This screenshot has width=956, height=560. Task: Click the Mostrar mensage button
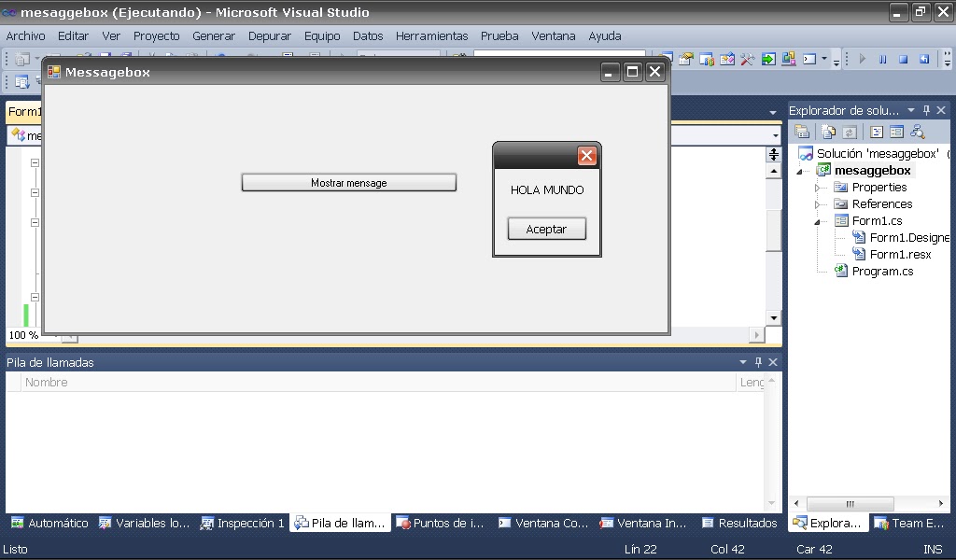(348, 181)
